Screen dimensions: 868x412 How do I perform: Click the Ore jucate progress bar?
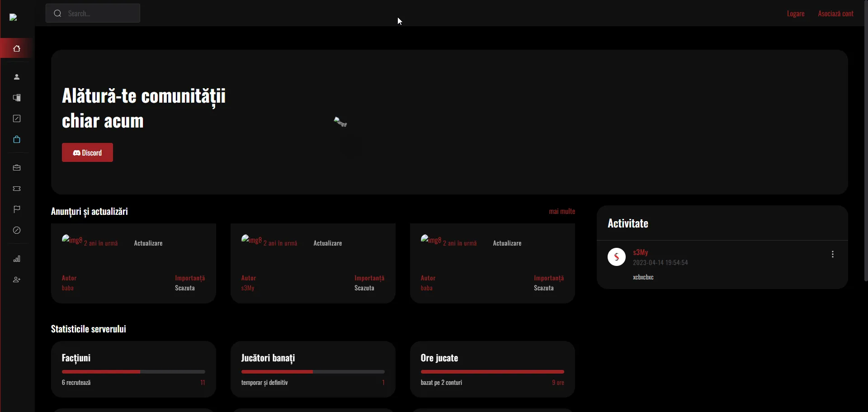492,371
